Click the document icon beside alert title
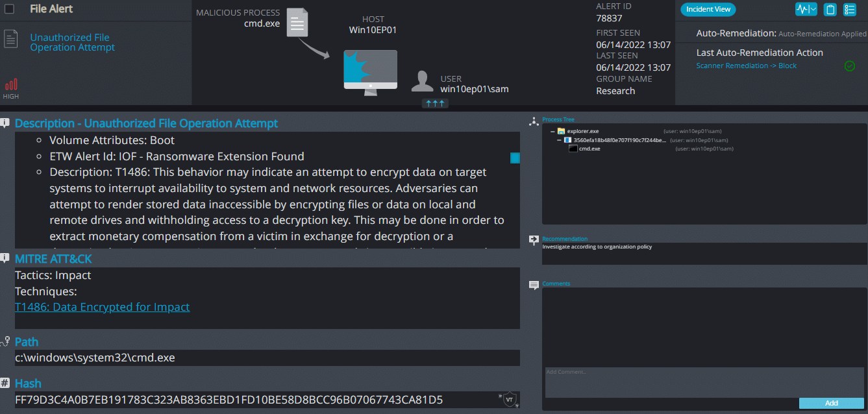The height and width of the screenshot is (414, 868). pos(10,39)
